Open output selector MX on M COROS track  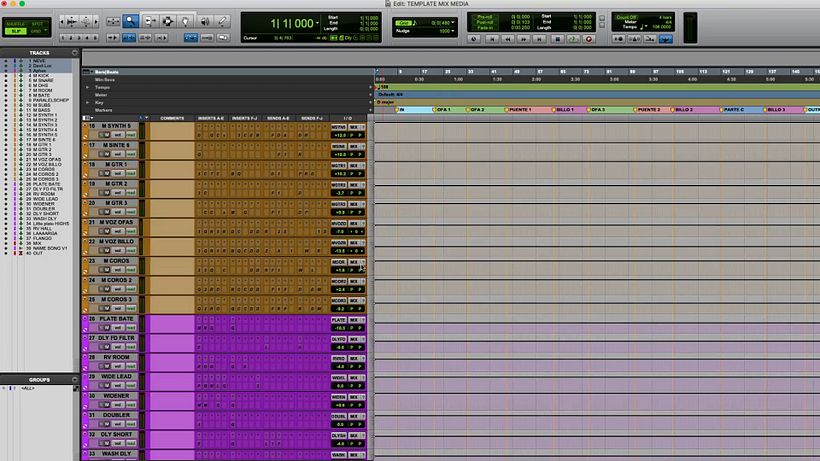[x=354, y=262]
